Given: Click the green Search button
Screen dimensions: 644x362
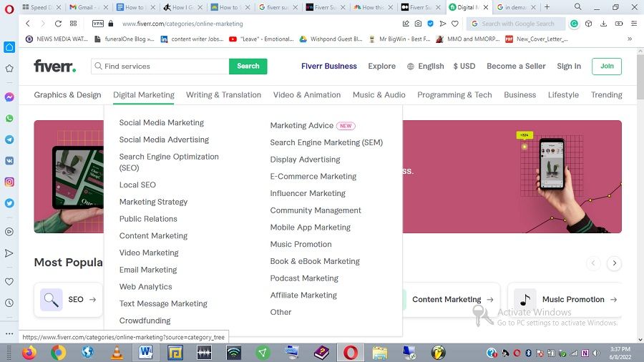Looking at the screenshot, I should [248, 66].
